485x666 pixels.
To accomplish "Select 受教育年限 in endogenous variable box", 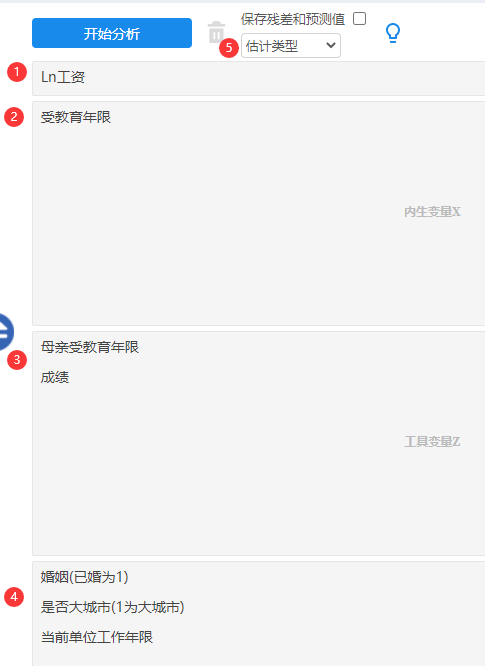I will [x=76, y=117].
